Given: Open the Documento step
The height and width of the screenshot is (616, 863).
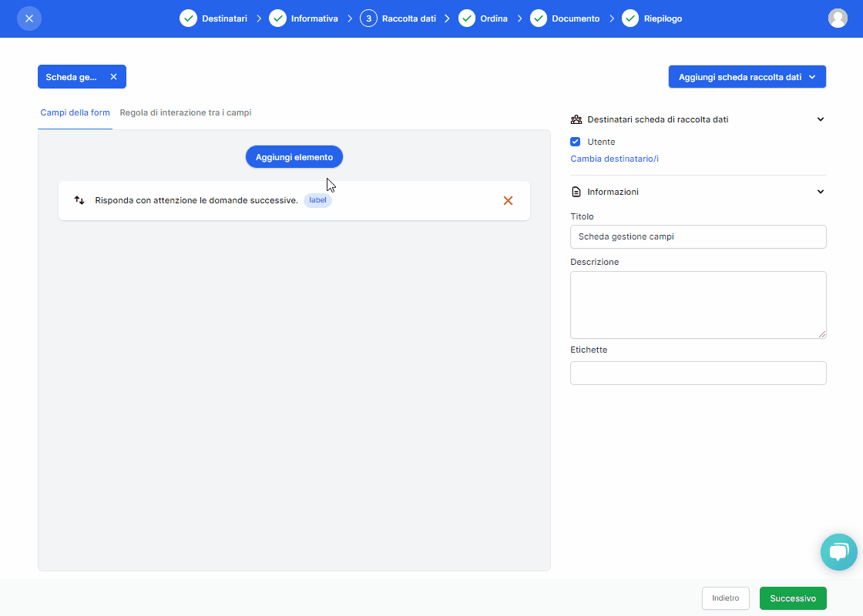Looking at the screenshot, I should point(565,18).
